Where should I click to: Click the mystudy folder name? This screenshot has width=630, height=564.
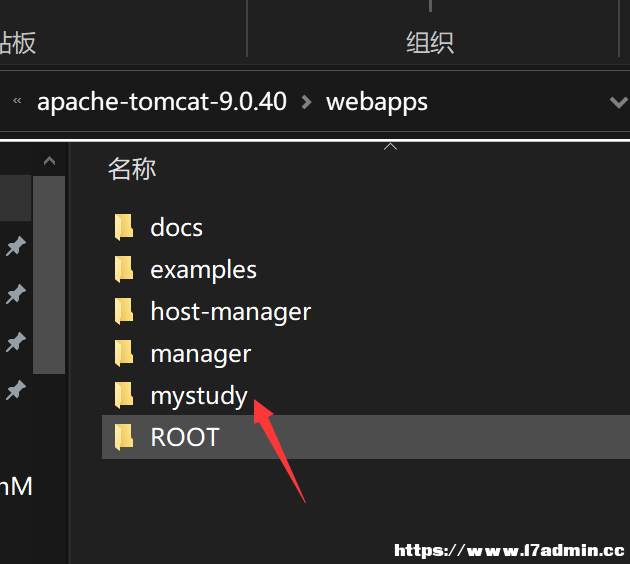pos(199,396)
